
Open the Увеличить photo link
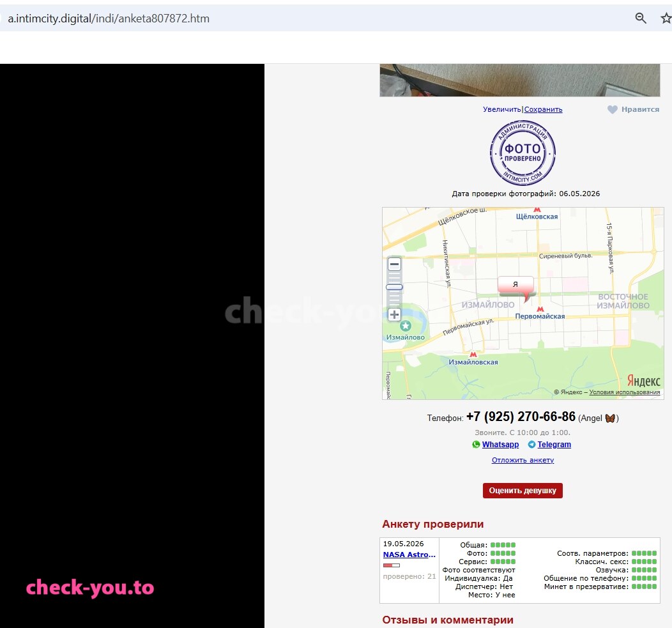point(501,109)
